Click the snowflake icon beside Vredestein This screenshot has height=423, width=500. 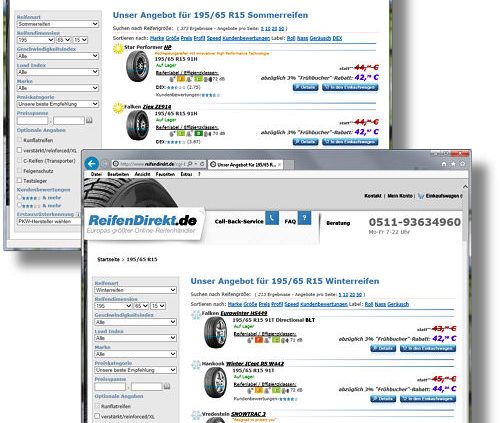[x=196, y=415]
